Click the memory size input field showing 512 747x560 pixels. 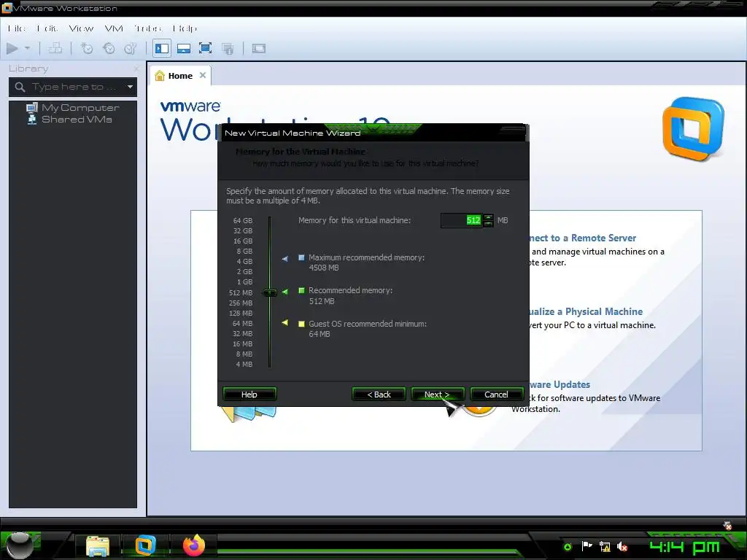[462, 220]
